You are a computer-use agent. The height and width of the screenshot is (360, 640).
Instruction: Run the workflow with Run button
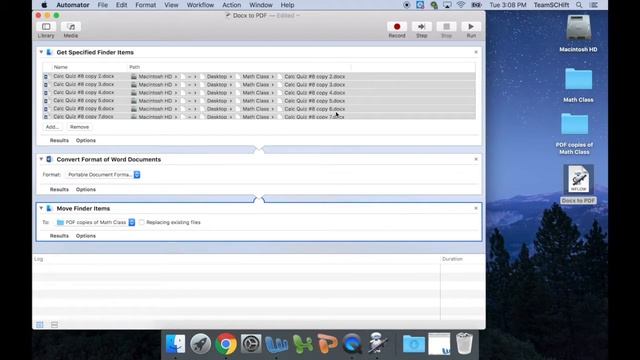point(471,27)
